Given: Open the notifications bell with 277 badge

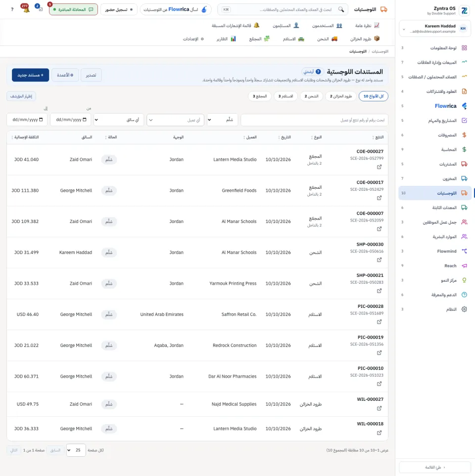Looking at the screenshot, I should 26,8.
